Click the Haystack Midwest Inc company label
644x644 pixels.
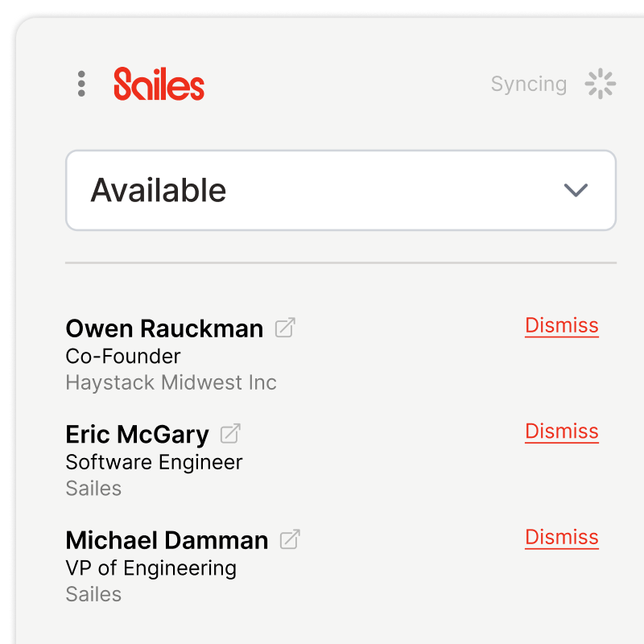[x=171, y=382]
